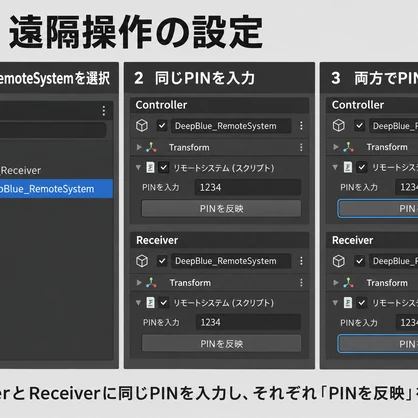The width and height of the screenshot is (418, 418).
Task: Open the Transform component menu in step 2 Receiver
Action: 301,283
